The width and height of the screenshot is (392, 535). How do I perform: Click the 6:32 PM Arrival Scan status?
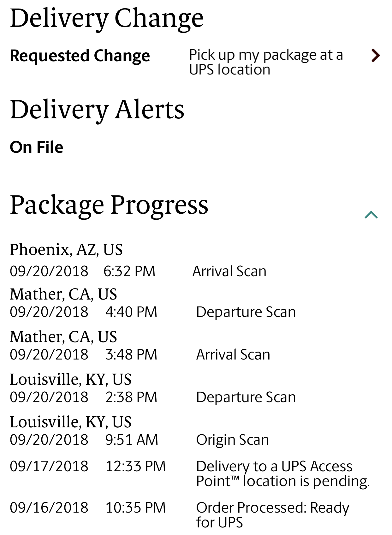coord(229,271)
